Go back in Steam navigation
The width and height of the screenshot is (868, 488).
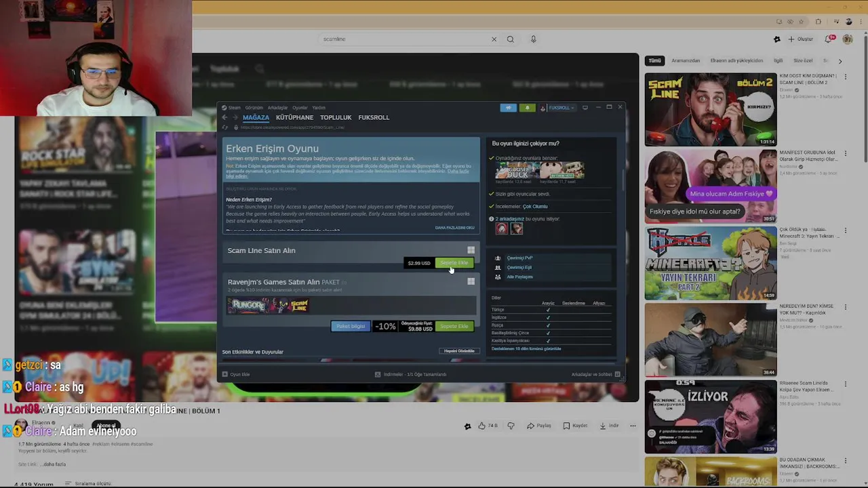[224, 117]
